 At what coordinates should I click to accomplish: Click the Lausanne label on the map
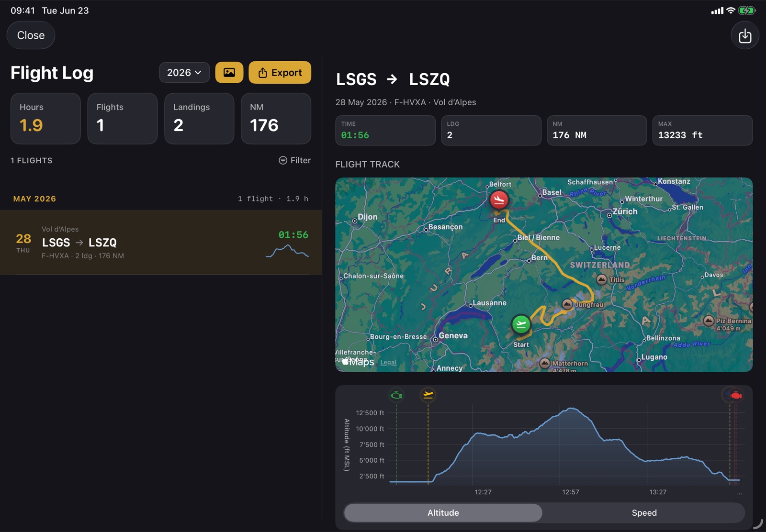(489, 303)
